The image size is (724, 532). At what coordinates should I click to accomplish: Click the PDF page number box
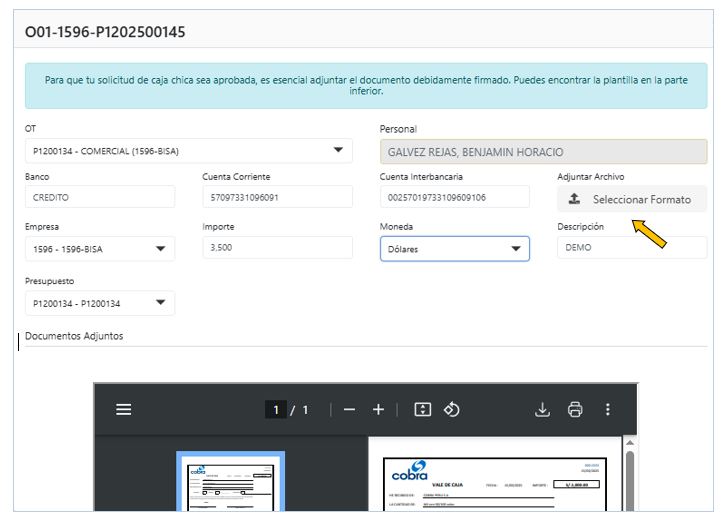[x=276, y=410]
